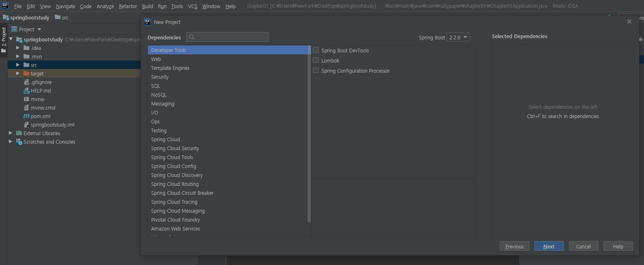Open the Spring Boot version dropdown
The image size is (644, 265).
[x=458, y=37]
